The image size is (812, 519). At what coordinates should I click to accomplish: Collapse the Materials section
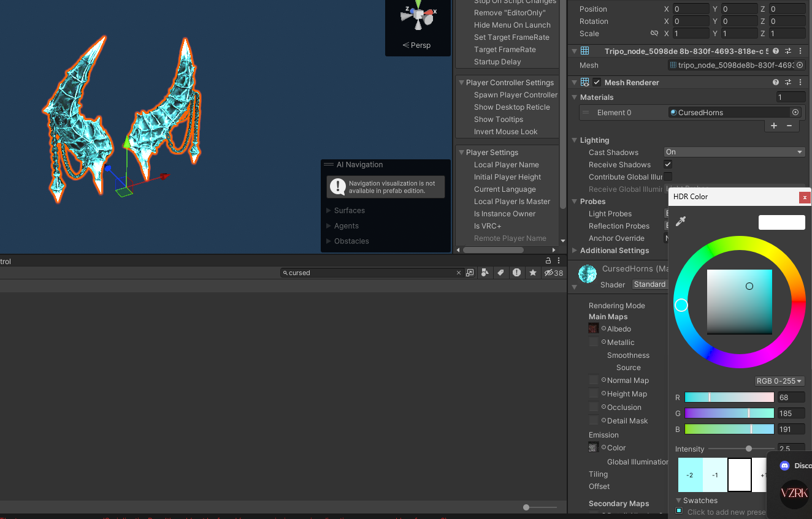[x=574, y=97]
